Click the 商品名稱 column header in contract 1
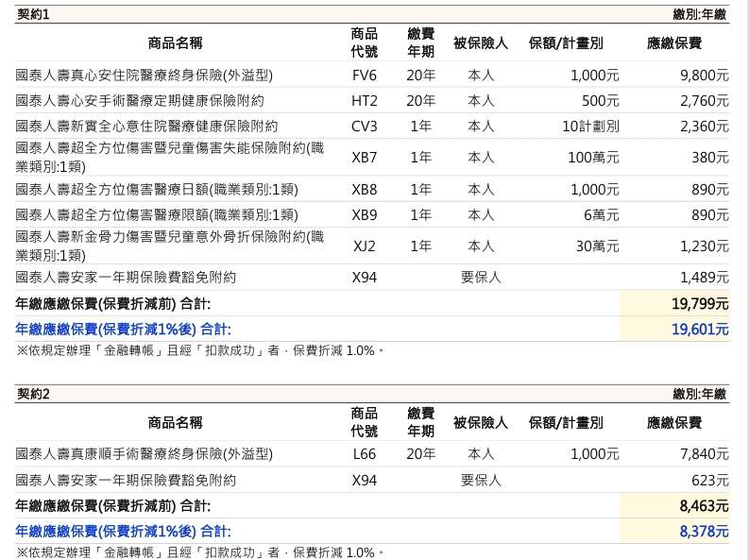This screenshot has height=560, width=749. (175, 42)
